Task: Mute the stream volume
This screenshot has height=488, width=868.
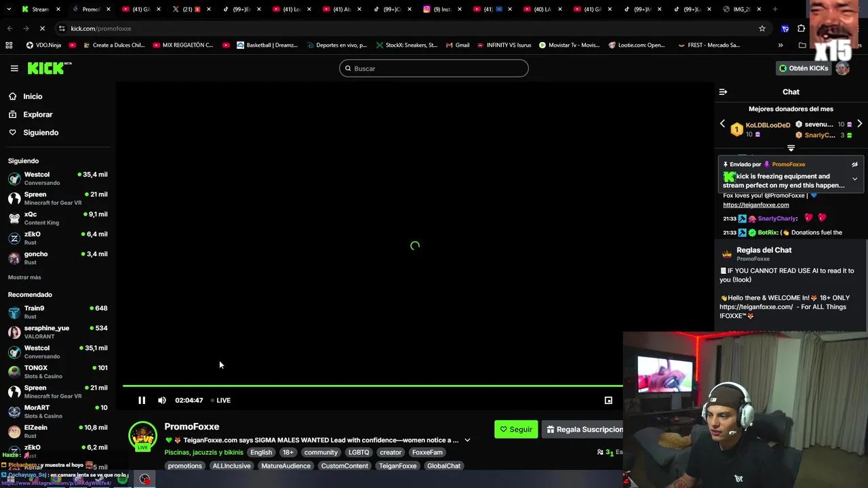Action: pyautogui.click(x=162, y=401)
